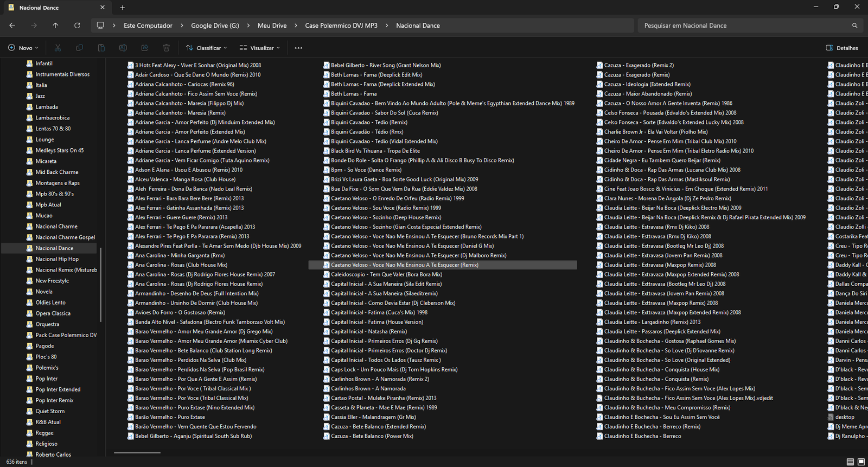
Task: Go up one folder with the Up arrow
Action: (55, 26)
